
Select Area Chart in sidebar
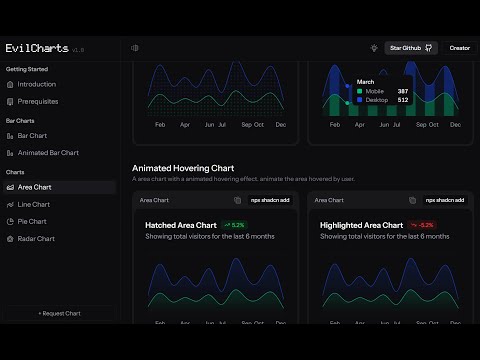pyautogui.click(x=59, y=187)
